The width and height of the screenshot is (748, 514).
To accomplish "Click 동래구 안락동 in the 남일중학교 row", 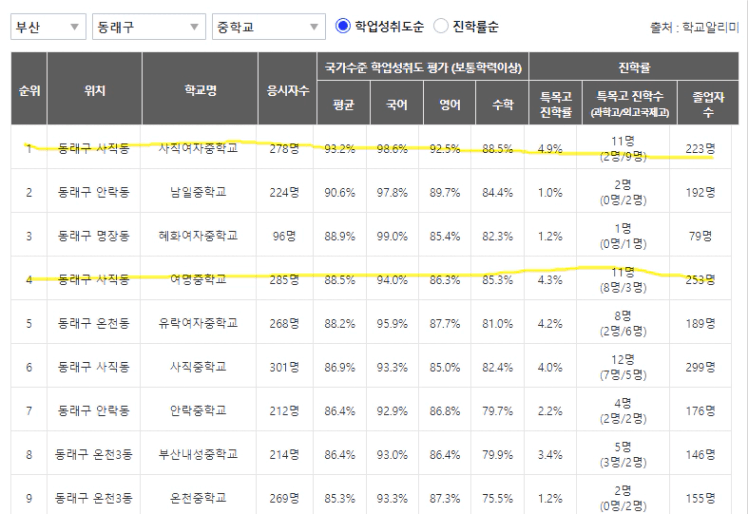I will click(94, 192).
